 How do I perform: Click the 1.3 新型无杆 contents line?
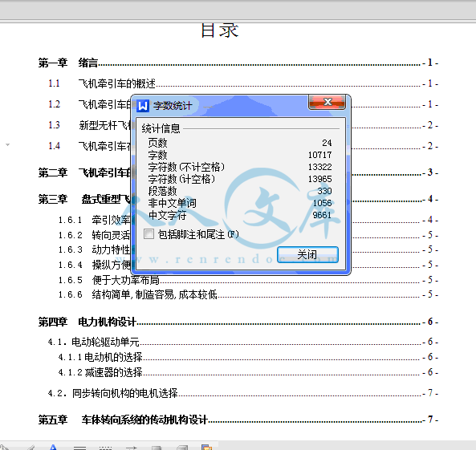pyautogui.click(x=89, y=125)
